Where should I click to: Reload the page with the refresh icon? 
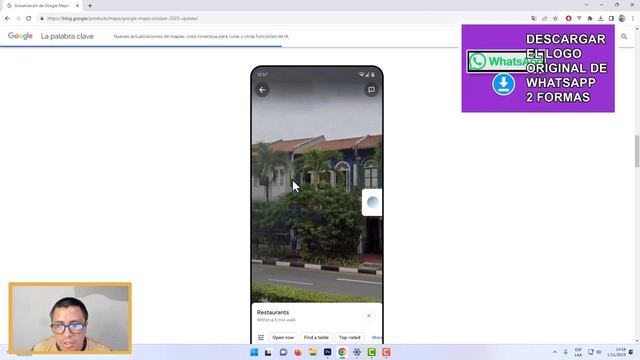(29, 18)
